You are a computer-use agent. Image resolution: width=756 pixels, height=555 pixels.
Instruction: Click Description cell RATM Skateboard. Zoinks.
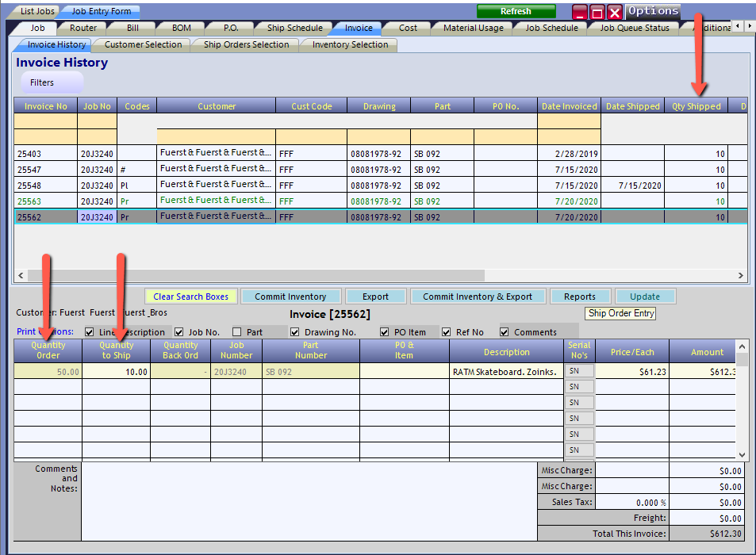[506, 371]
